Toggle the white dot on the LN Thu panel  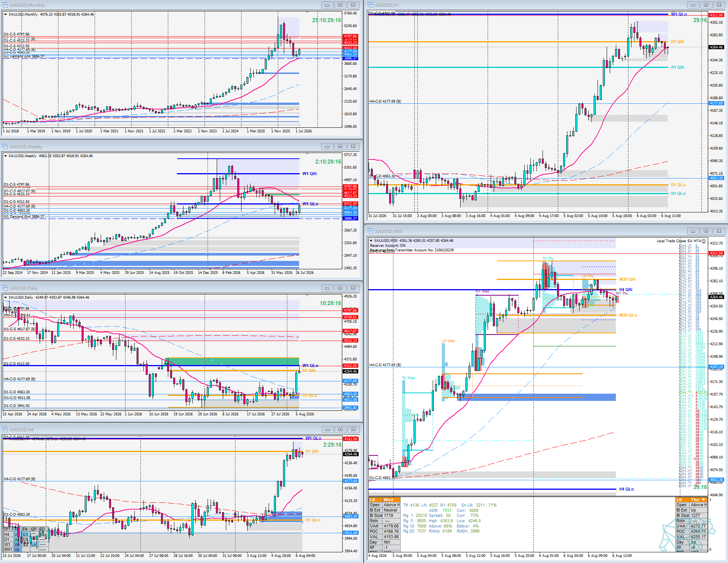tap(704, 499)
